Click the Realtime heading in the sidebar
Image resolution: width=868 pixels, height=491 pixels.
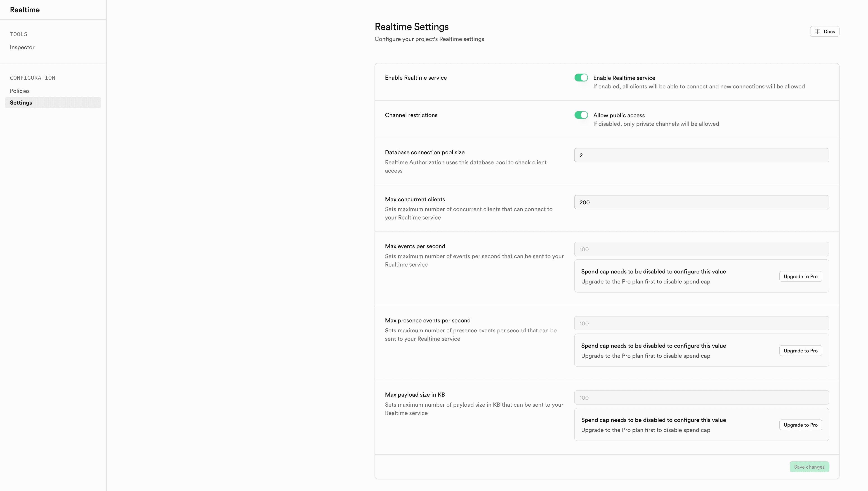tap(25, 10)
